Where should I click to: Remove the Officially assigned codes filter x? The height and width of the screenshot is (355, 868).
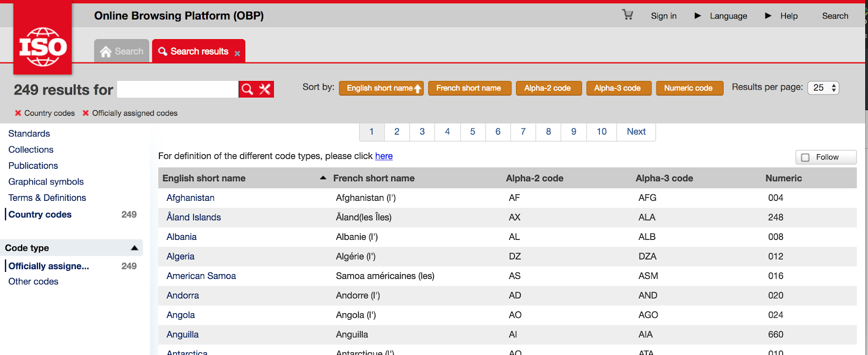tap(86, 113)
